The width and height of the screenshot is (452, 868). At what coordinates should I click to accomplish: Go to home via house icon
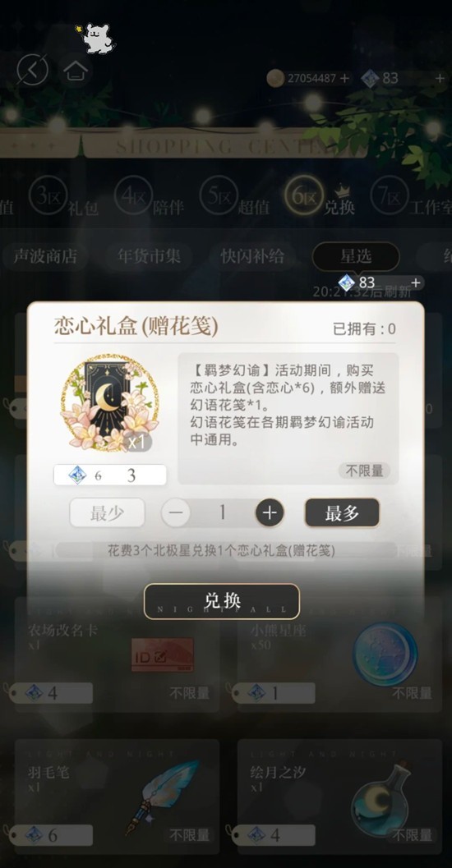coord(76,71)
